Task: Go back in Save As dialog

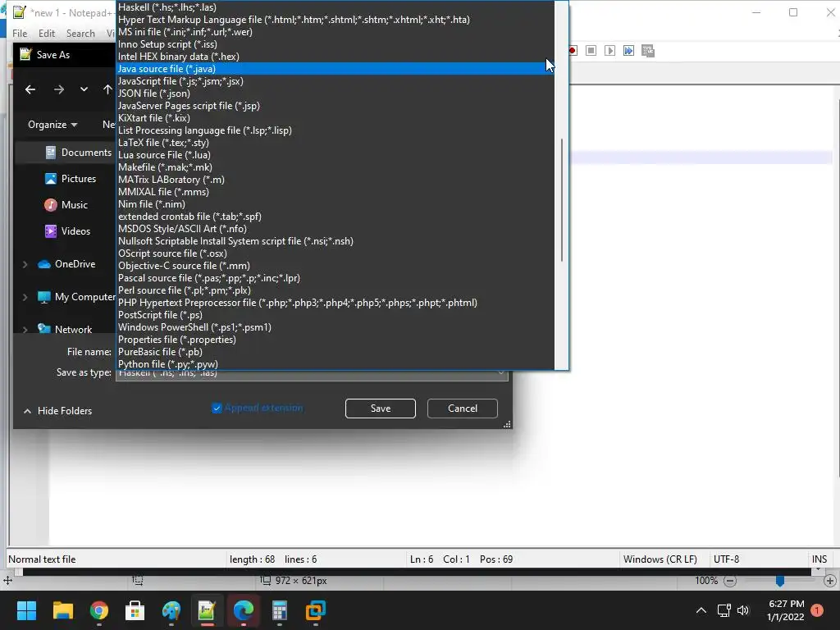Action: click(30, 89)
